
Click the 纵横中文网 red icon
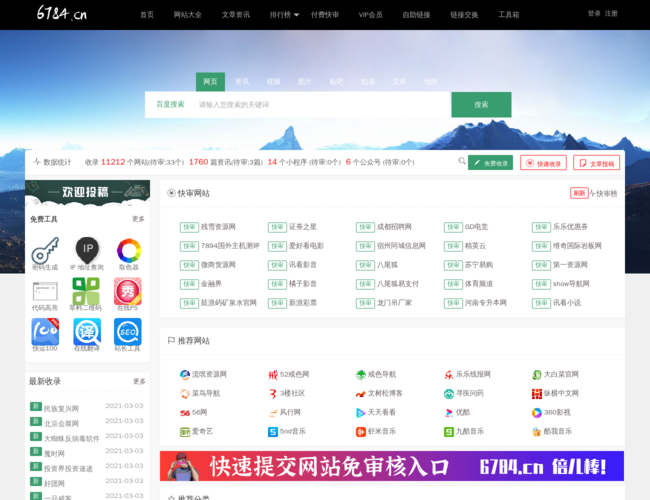click(536, 394)
